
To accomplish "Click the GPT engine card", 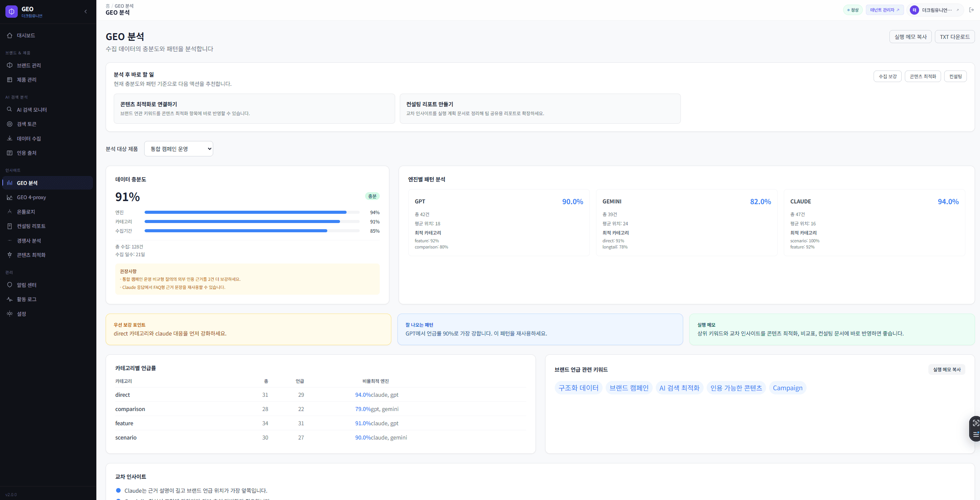I will point(499,223).
